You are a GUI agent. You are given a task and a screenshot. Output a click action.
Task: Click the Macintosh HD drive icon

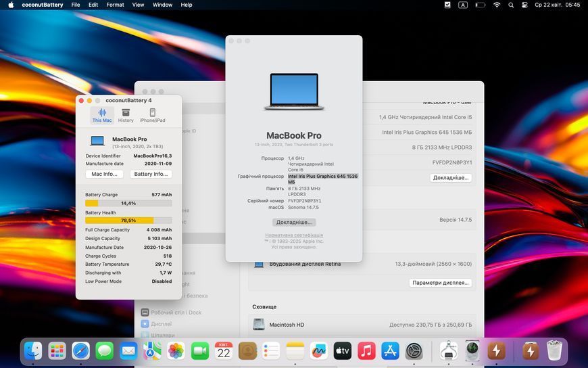[258, 325]
